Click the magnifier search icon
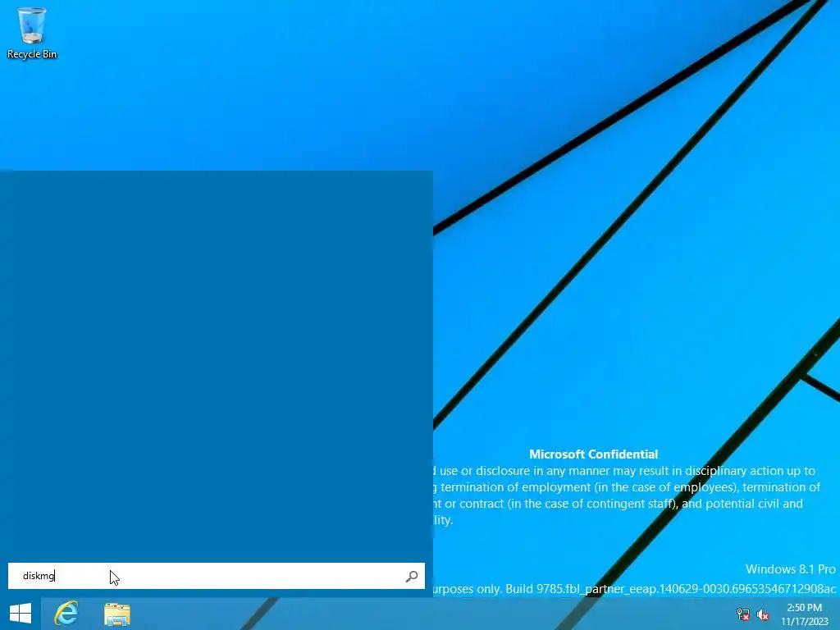This screenshot has width=840, height=630. click(x=412, y=576)
